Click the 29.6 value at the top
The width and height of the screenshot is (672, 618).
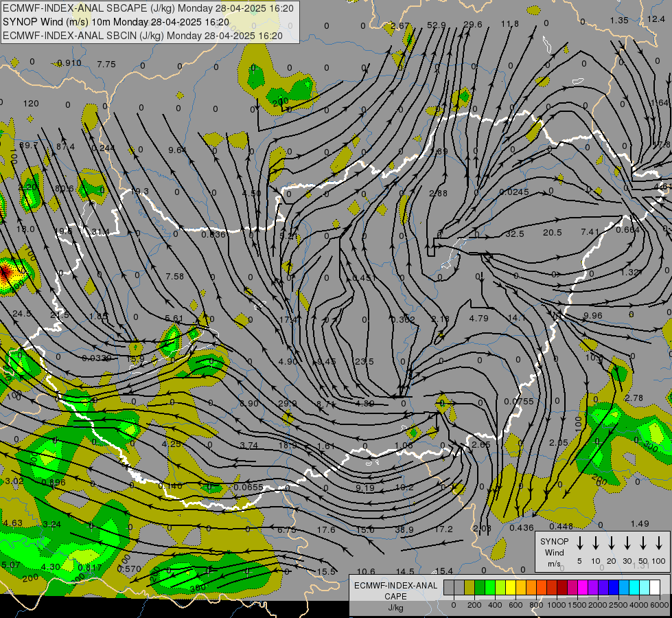click(473, 25)
